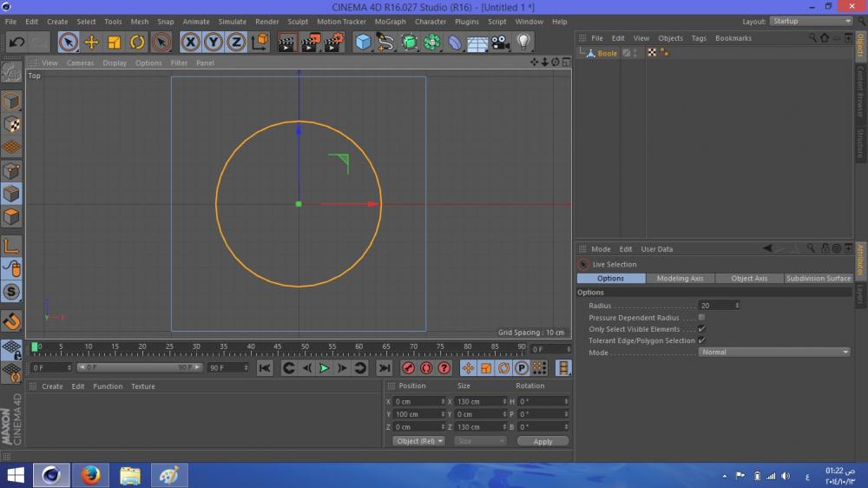Image resolution: width=868 pixels, height=488 pixels.
Task: Open the Layout Startup dropdown
Action: (812, 21)
